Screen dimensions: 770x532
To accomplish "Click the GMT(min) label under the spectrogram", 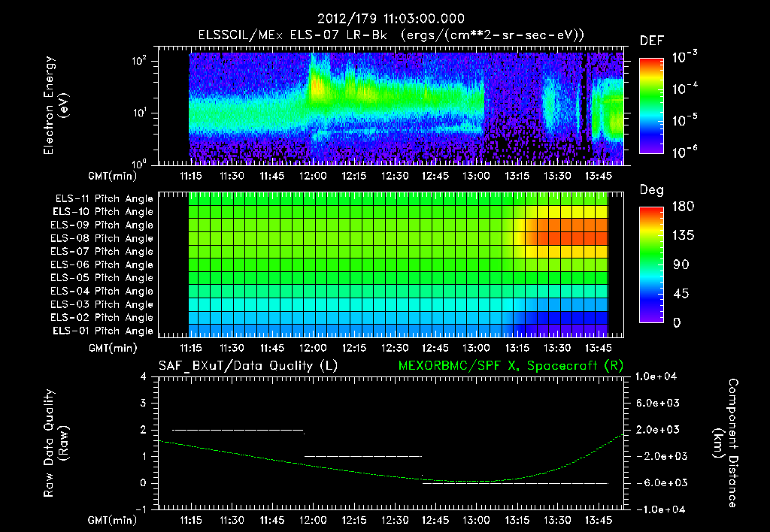I will pos(113,176).
